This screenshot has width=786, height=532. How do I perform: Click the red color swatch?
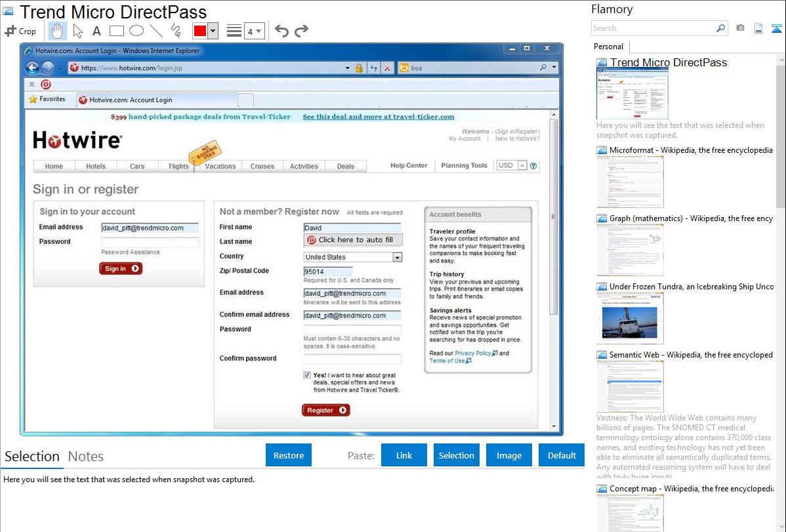[x=200, y=31]
